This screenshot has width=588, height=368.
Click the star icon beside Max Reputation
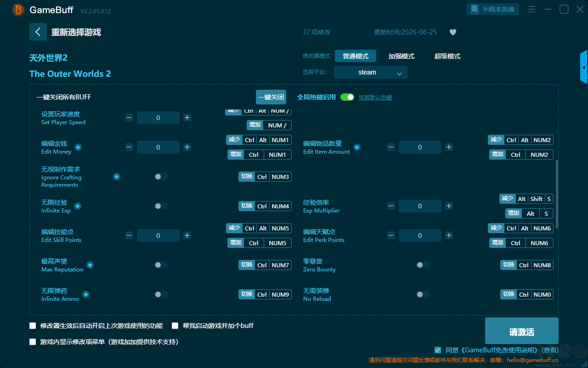pyautogui.click(x=90, y=265)
